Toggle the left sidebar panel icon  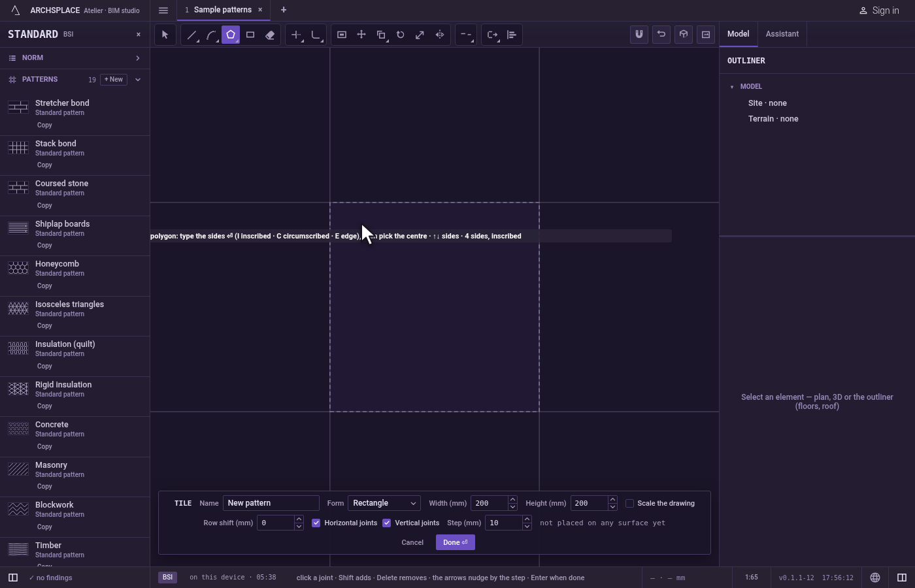(x=13, y=578)
